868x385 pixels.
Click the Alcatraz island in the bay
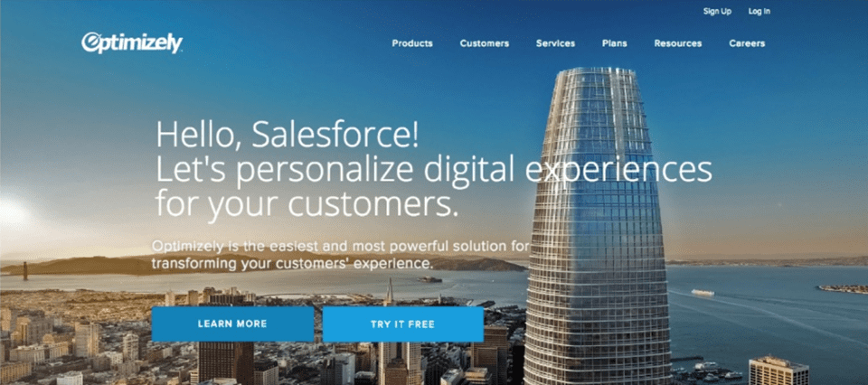tap(430, 279)
